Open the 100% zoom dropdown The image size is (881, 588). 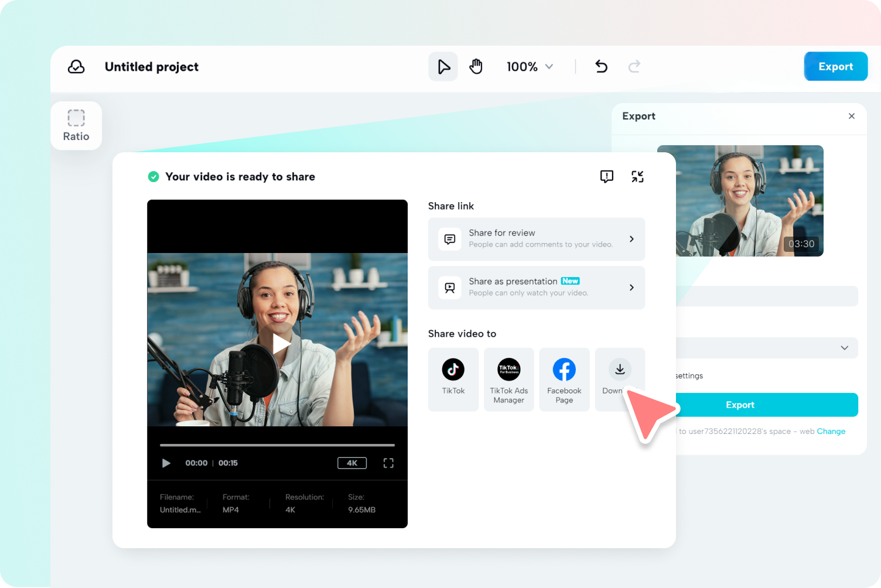pos(530,67)
